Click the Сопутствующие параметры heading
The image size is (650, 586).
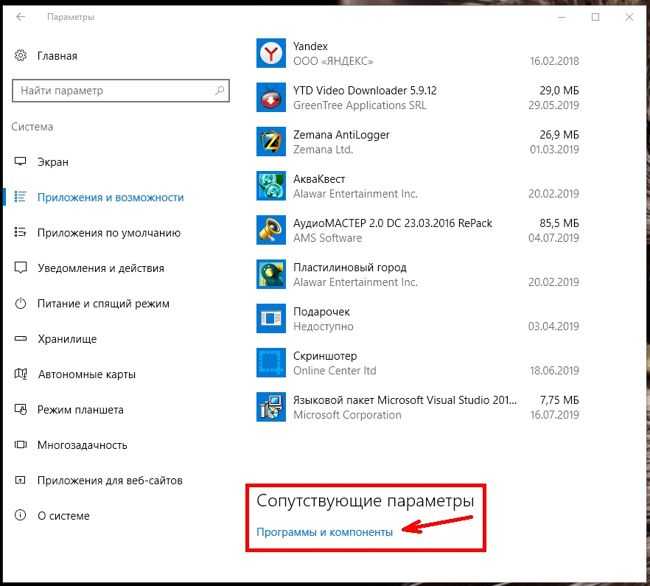point(365,501)
